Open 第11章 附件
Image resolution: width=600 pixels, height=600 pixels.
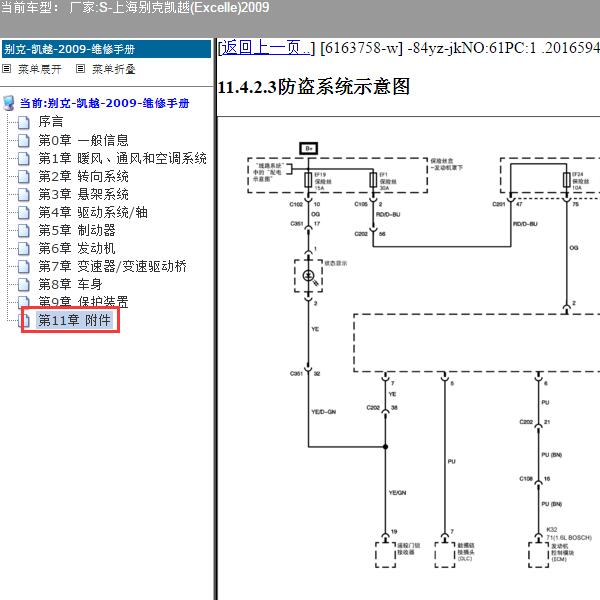[74, 320]
